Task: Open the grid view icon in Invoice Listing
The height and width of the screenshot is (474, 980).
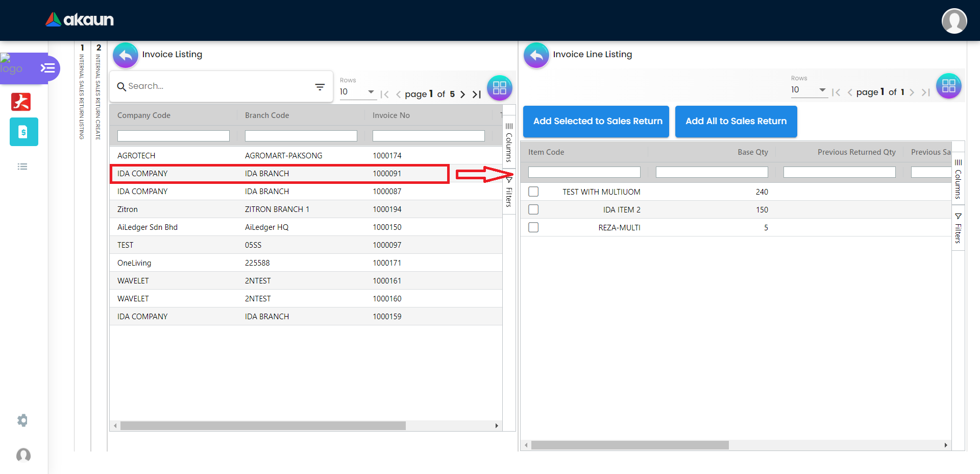Action: 499,88
